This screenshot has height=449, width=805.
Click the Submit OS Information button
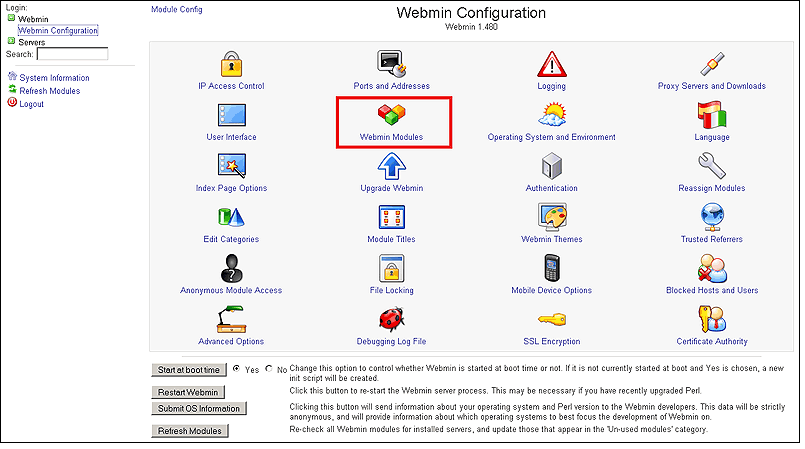[x=199, y=409]
